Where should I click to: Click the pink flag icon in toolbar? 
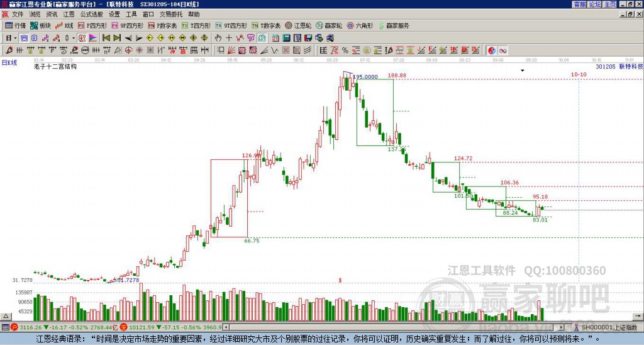(x=93, y=38)
